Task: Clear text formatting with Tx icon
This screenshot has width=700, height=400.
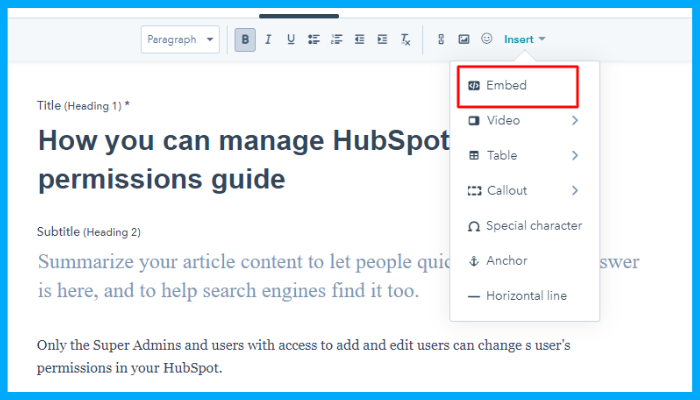Action: pyautogui.click(x=405, y=40)
